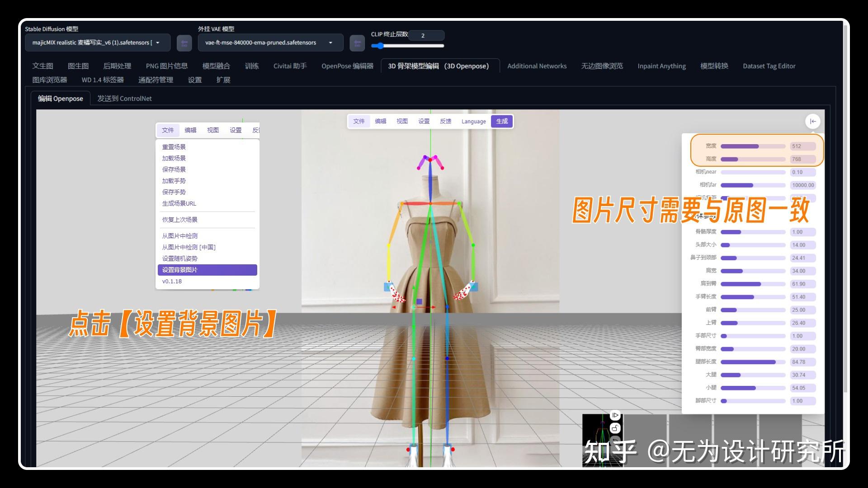Open the Language menu
Image resolution: width=868 pixels, height=488 pixels.
473,121
